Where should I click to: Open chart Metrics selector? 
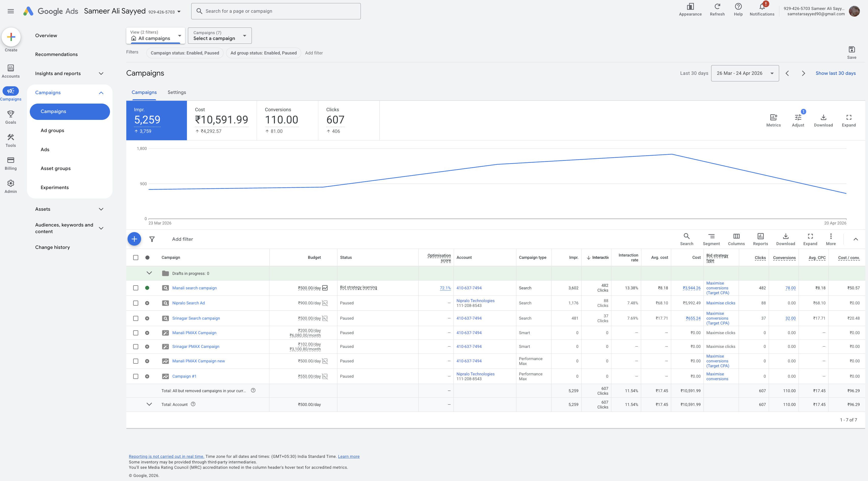tap(773, 120)
